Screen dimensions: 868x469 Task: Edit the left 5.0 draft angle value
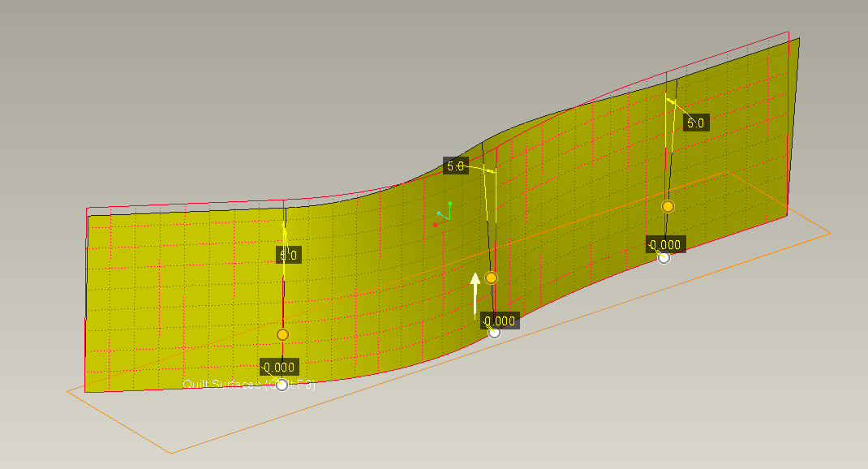(x=283, y=254)
